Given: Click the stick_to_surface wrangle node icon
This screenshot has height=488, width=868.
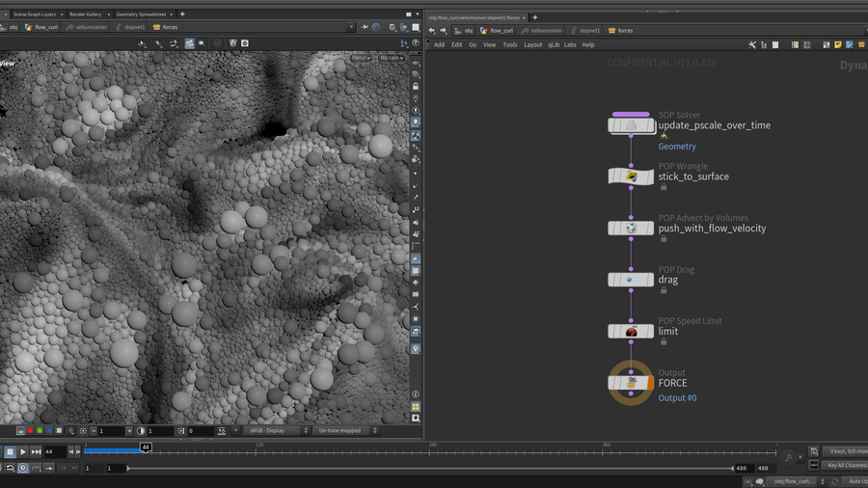Looking at the screenshot, I should pos(631,176).
